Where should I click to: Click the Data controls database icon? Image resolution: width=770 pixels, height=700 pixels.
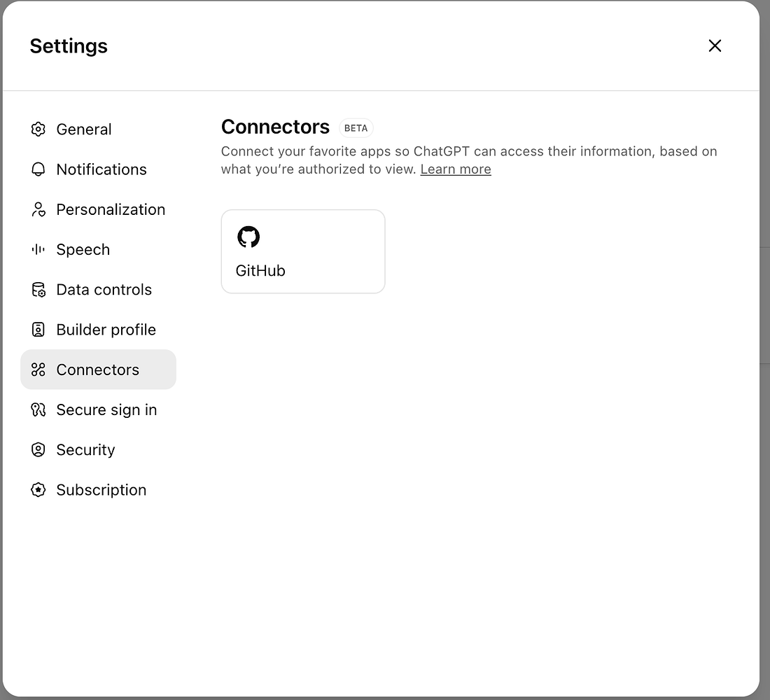coord(38,289)
